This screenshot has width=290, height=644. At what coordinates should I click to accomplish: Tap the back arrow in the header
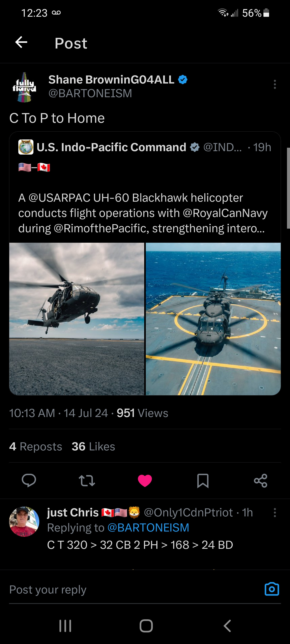click(x=21, y=42)
